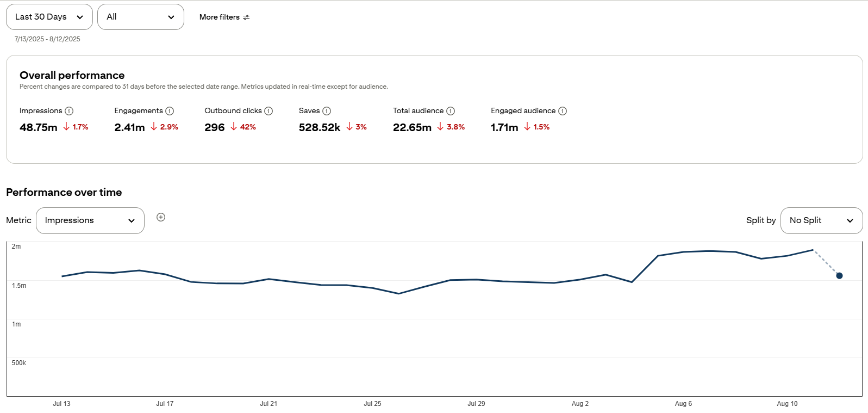Click the 528.52k saves value
868x413 pixels.
[320, 127]
